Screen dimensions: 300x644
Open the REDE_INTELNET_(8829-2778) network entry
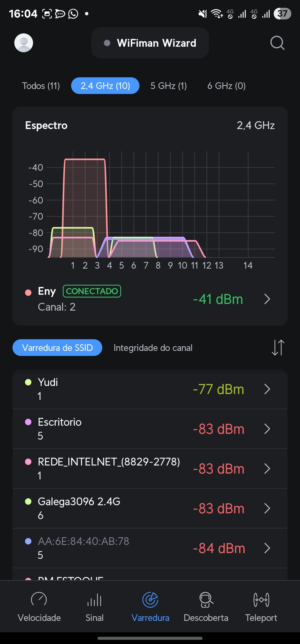tap(109, 469)
